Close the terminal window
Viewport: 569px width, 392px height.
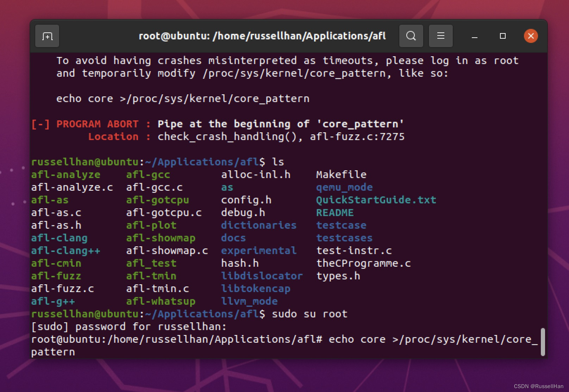(x=531, y=36)
